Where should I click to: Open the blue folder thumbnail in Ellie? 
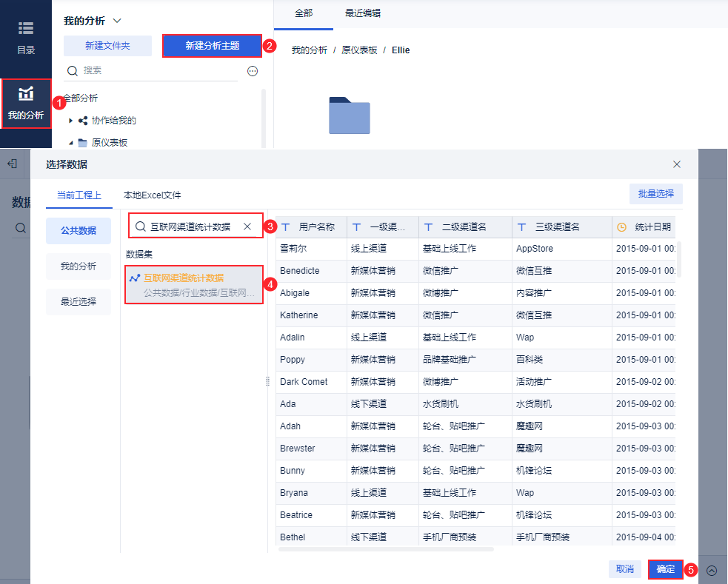point(349,115)
